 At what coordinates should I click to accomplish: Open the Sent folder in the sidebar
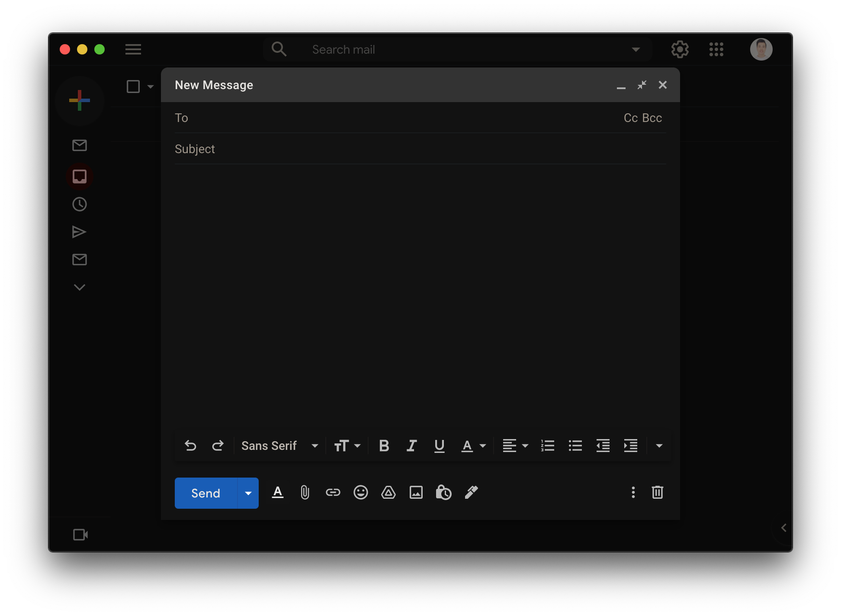point(79,232)
